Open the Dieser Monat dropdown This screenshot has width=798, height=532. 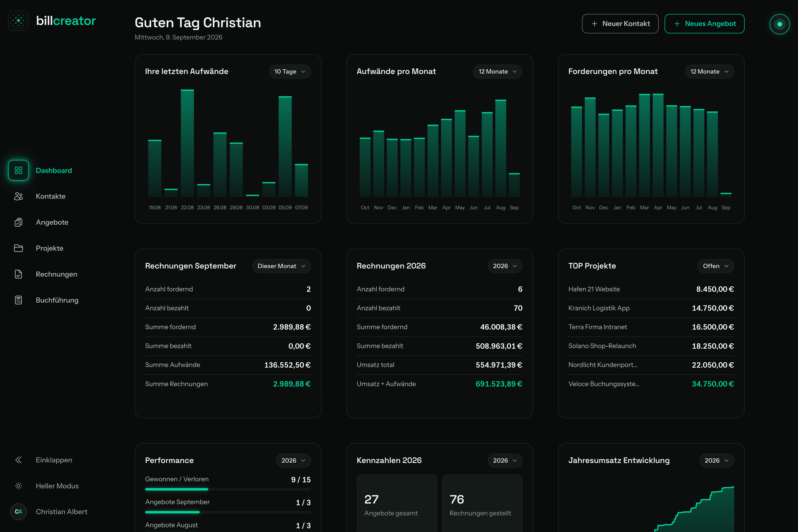pos(281,266)
